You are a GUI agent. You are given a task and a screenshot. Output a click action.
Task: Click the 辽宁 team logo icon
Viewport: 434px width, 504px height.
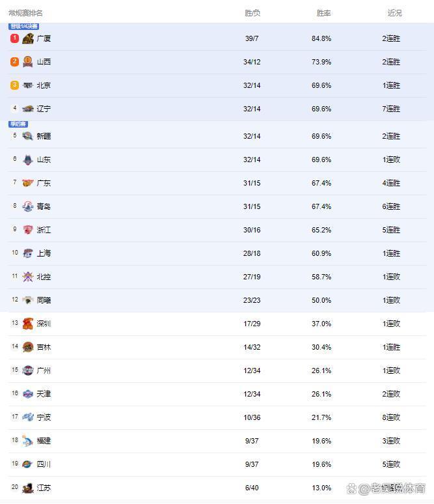pyautogui.click(x=28, y=109)
